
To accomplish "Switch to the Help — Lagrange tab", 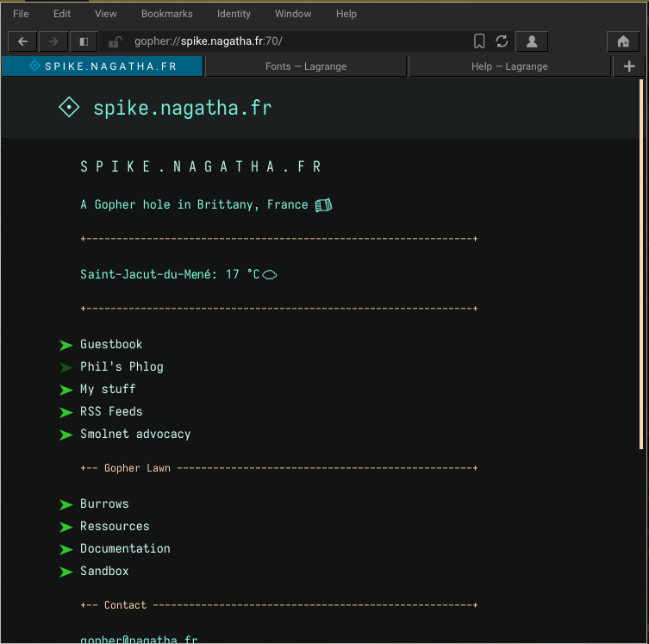I will (509, 66).
